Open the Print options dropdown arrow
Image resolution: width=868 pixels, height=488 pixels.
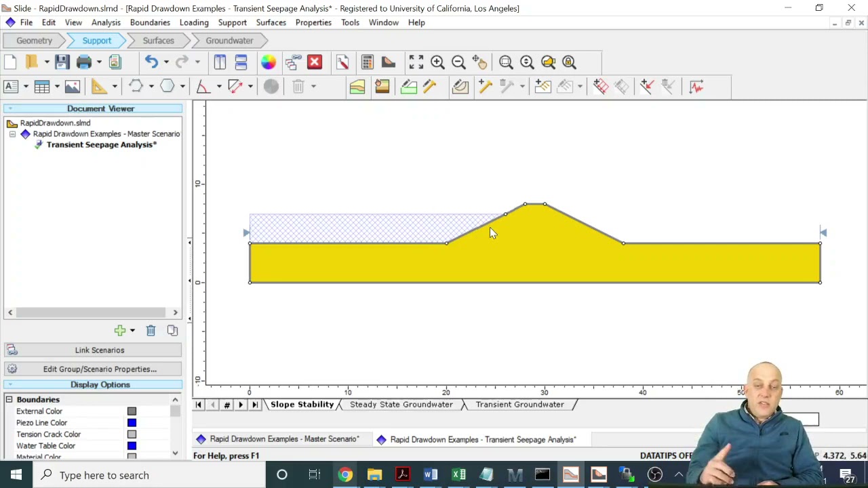[99, 62]
